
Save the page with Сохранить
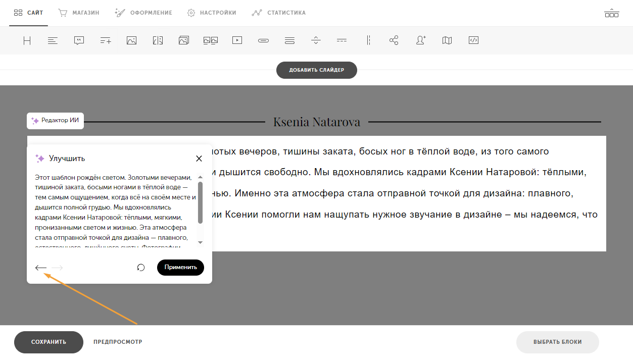pyautogui.click(x=48, y=342)
